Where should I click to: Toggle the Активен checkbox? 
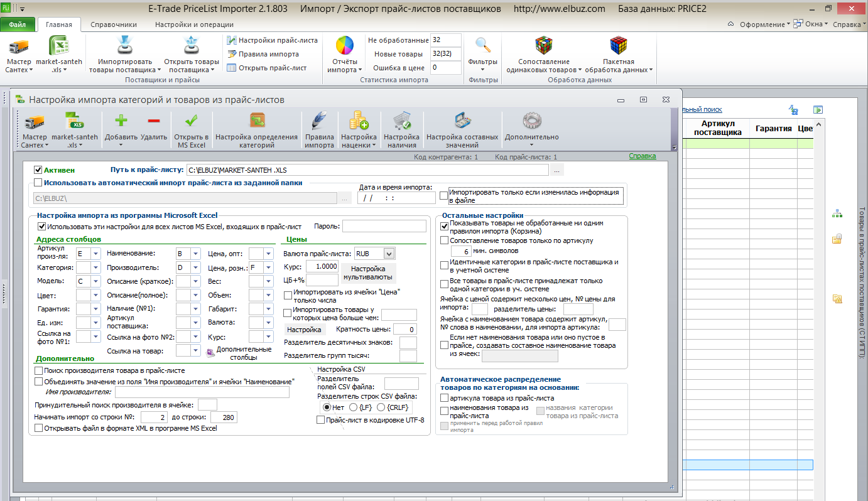[38, 170]
